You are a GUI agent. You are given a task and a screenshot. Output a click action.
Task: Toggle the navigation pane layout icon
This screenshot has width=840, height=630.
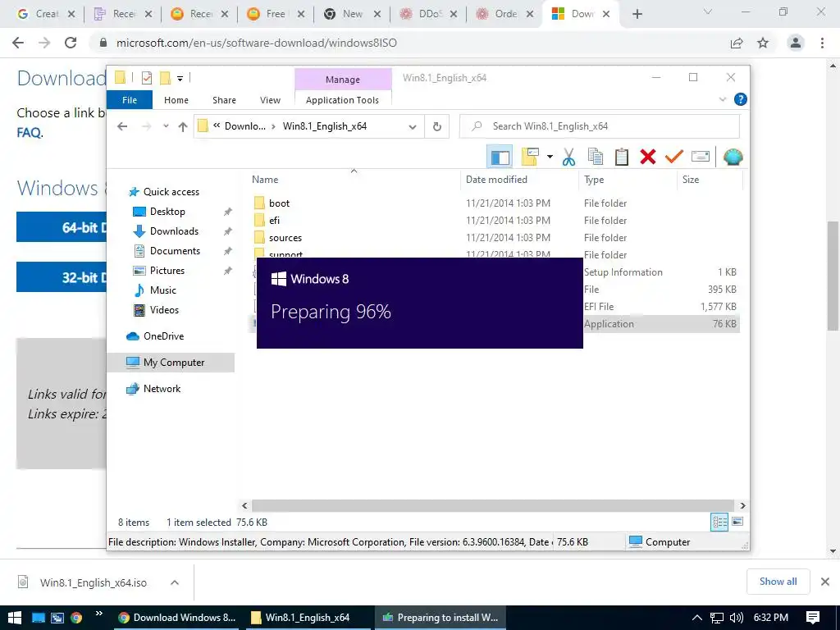tap(500, 157)
